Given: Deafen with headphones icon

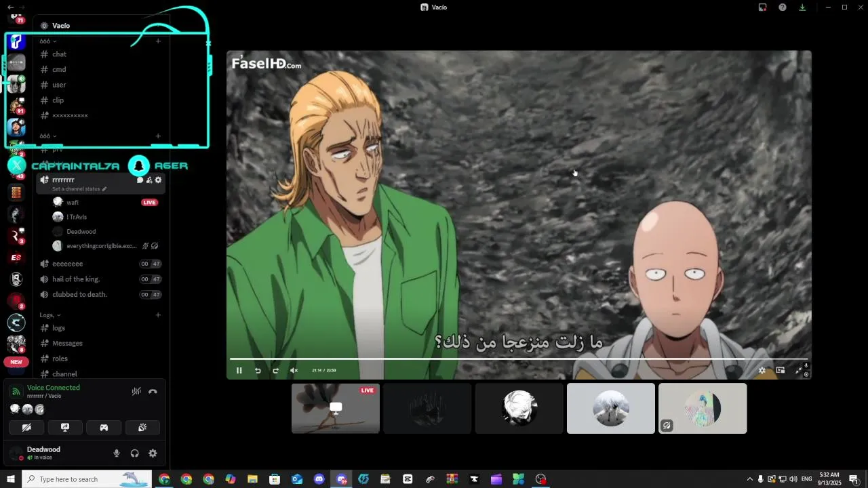Looking at the screenshot, I should [x=134, y=453].
